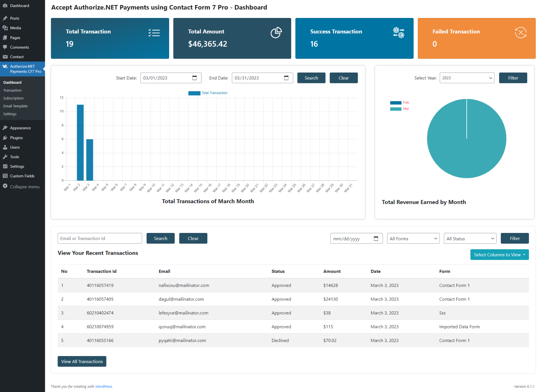Screen dimensions: 540x392
Task: Expand the All Forms dropdown
Action: tap(413, 239)
